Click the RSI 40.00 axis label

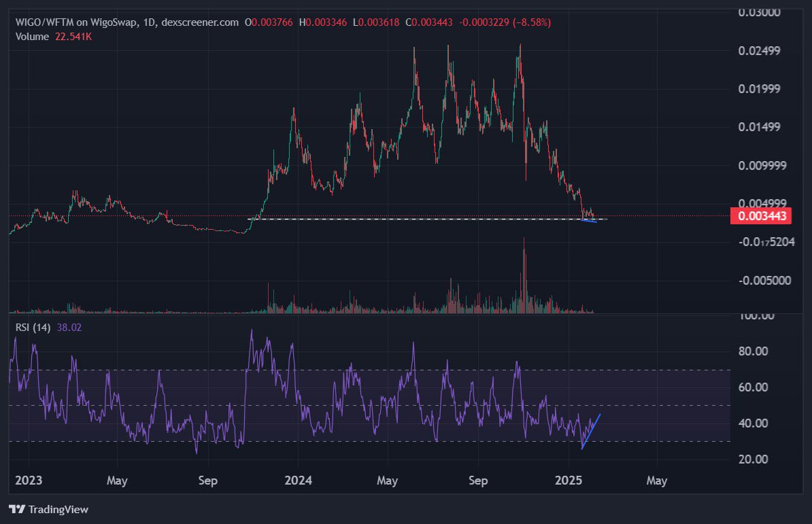click(753, 423)
